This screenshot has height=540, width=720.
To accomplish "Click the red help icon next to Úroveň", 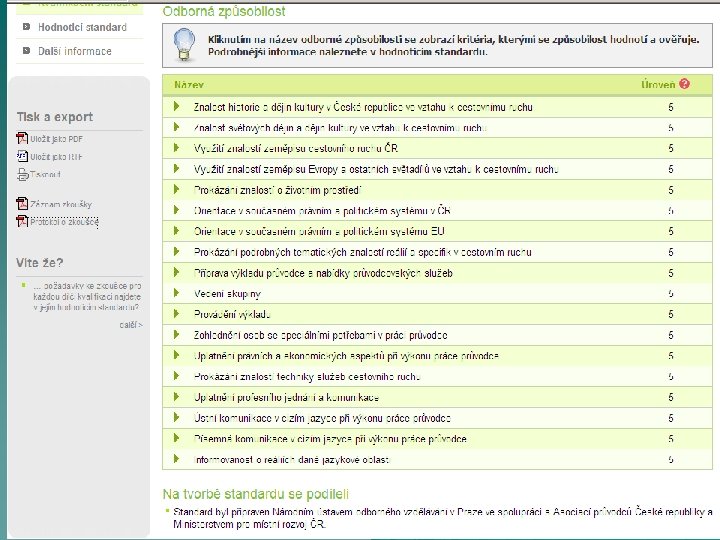I will click(x=684, y=84).
